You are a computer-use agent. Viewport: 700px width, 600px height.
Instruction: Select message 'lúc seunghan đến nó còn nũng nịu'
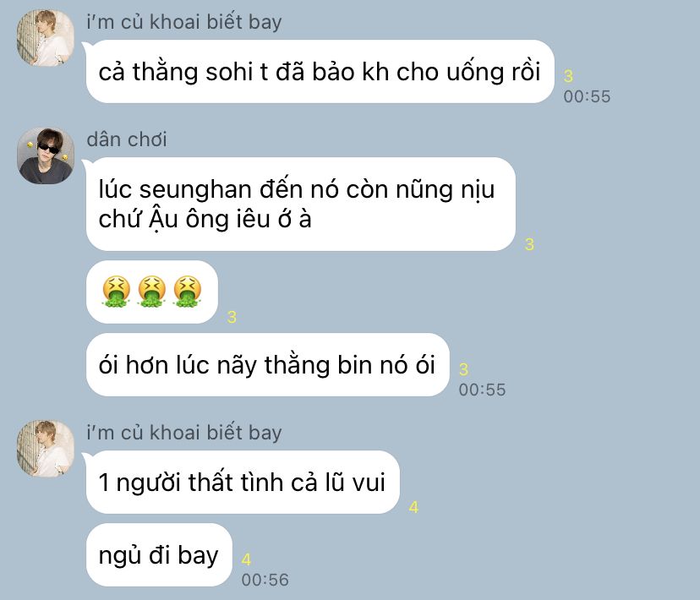[300, 204]
